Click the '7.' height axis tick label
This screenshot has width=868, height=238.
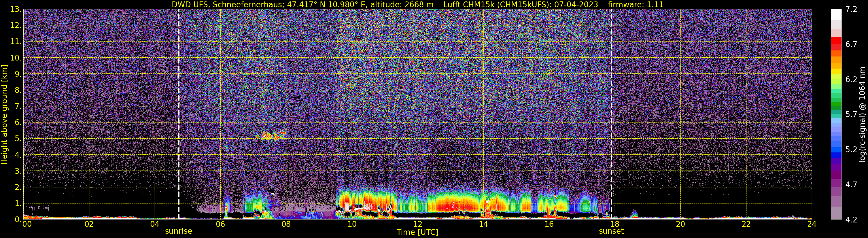[x=18, y=107]
